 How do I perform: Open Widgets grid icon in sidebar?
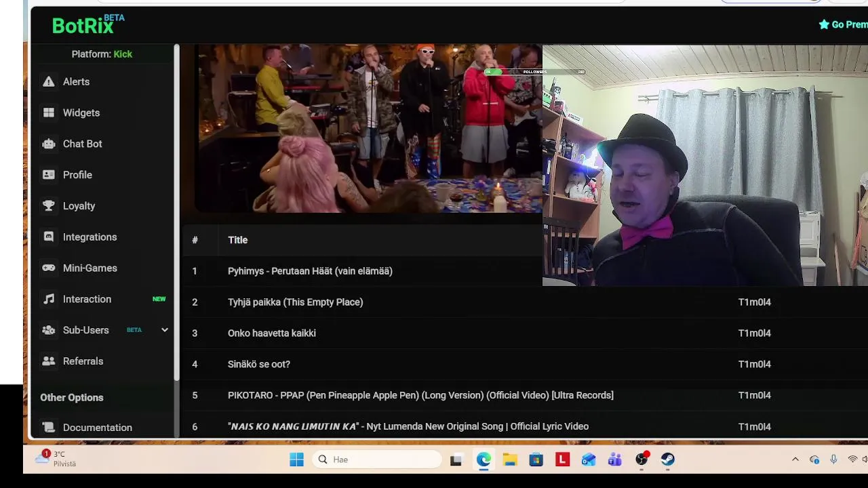pos(48,113)
